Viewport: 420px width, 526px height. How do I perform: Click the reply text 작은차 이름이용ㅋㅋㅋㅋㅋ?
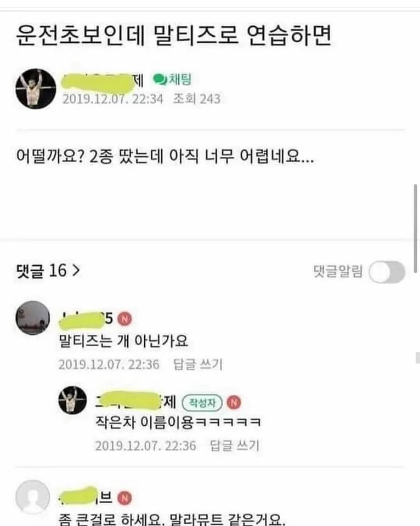pos(178,422)
